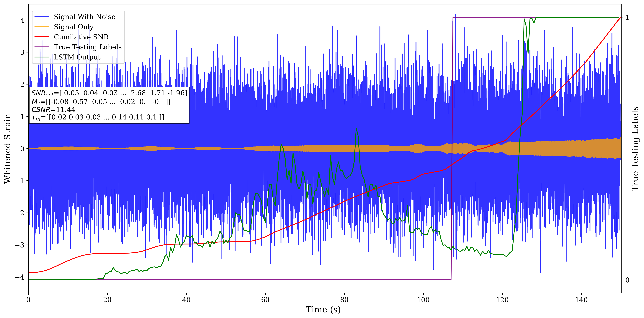Viewport: 644px width, 318px height.
Task: Click the blue Signal With Noise legend line
Action: [x=42, y=17]
